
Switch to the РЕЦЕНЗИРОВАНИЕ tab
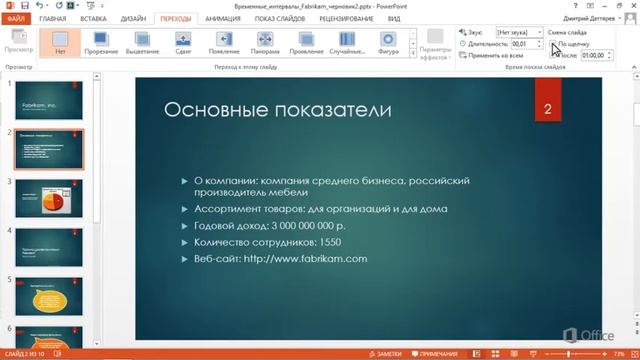tap(347, 19)
